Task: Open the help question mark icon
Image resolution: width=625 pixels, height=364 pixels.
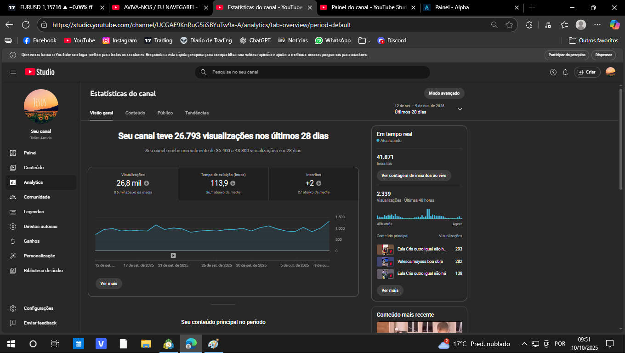Action: click(553, 72)
